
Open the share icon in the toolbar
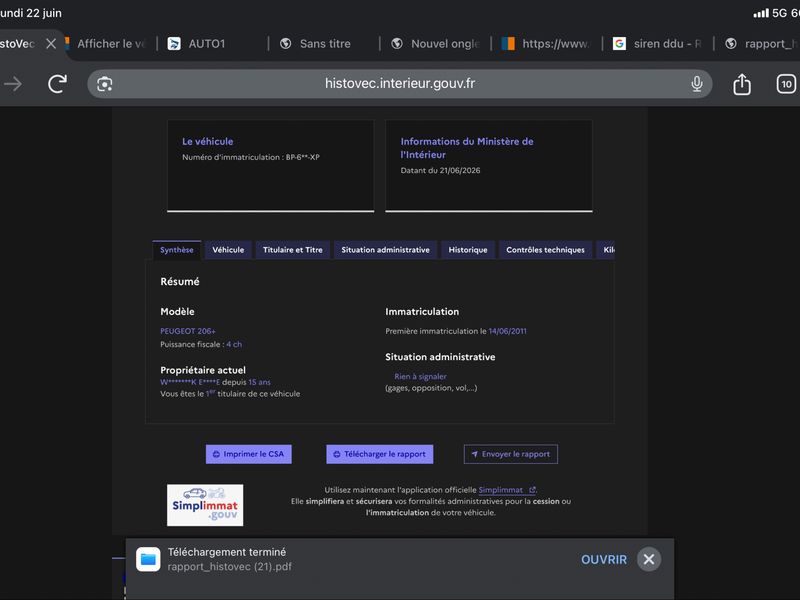pos(742,84)
